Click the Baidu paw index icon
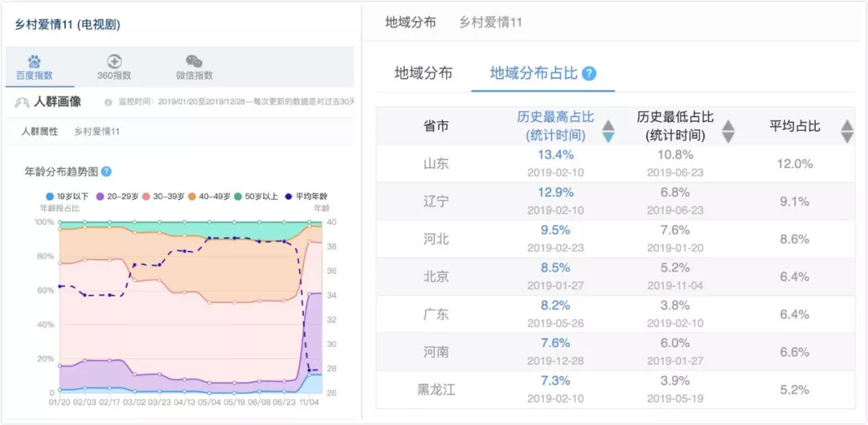The image size is (868, 425). (x=34, y=62)
